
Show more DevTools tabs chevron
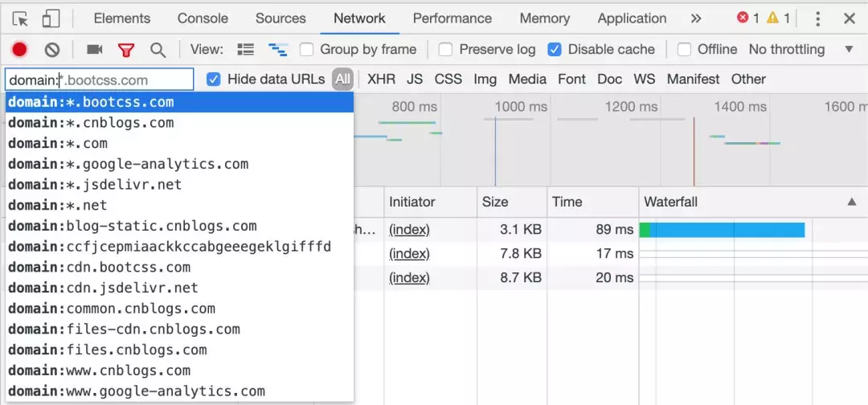tap(696, 18)
